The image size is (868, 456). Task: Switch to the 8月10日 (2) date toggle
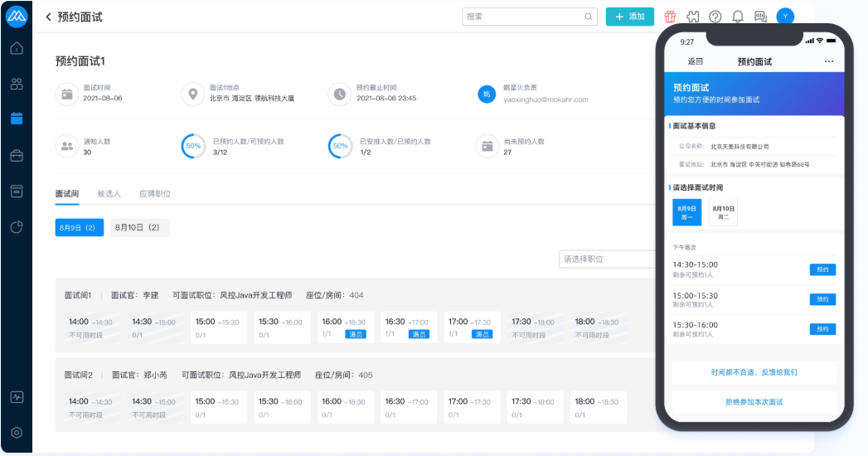[138, 227]
